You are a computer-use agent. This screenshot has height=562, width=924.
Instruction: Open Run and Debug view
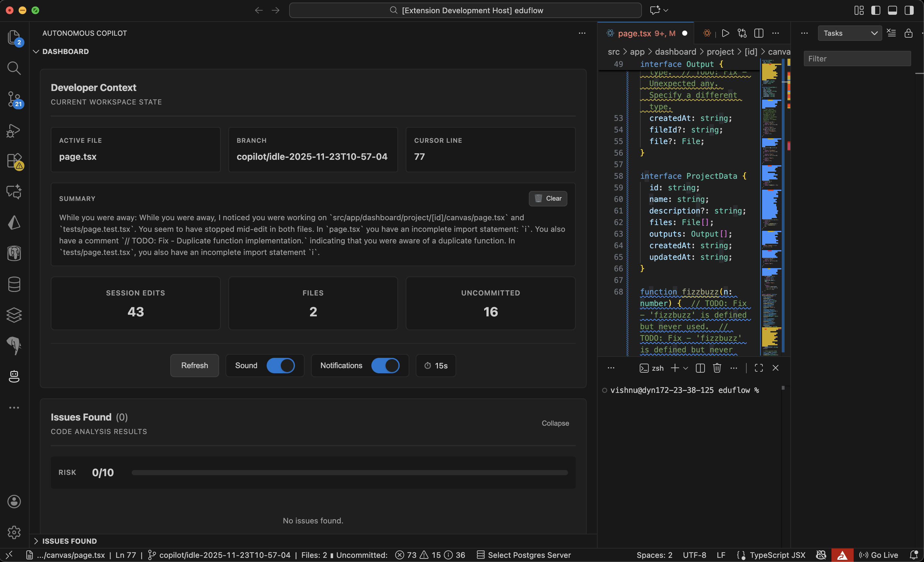(14, 131)
